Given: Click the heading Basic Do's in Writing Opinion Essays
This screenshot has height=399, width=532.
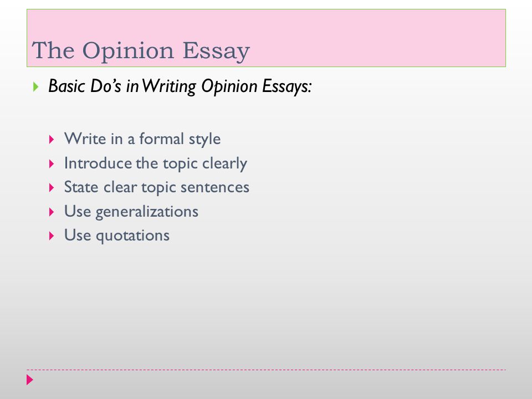Looking at the screenshot, I should pos(180,86).
